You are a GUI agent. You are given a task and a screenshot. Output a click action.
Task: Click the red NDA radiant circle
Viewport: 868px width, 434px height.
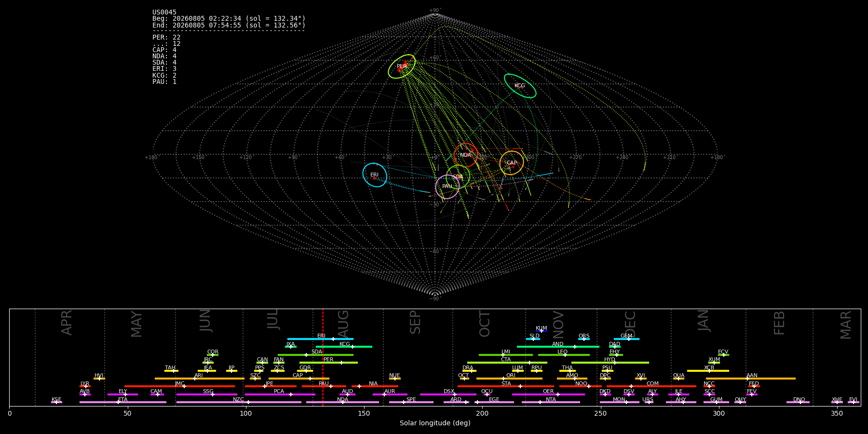click(x=465, y=155)
